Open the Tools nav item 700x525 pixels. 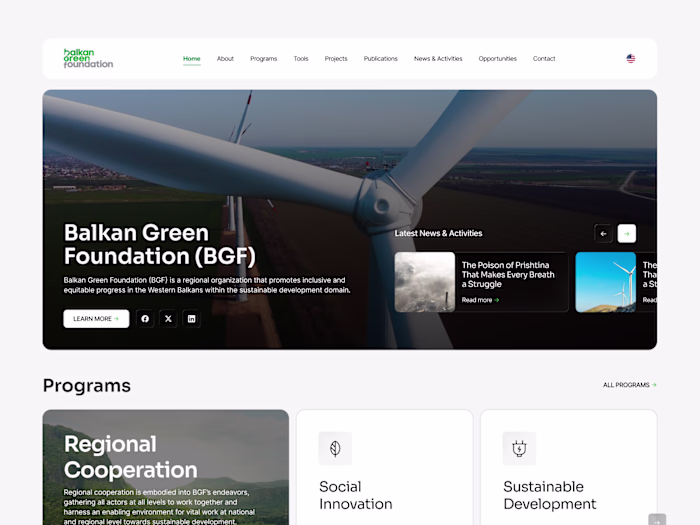click(301, 58)
